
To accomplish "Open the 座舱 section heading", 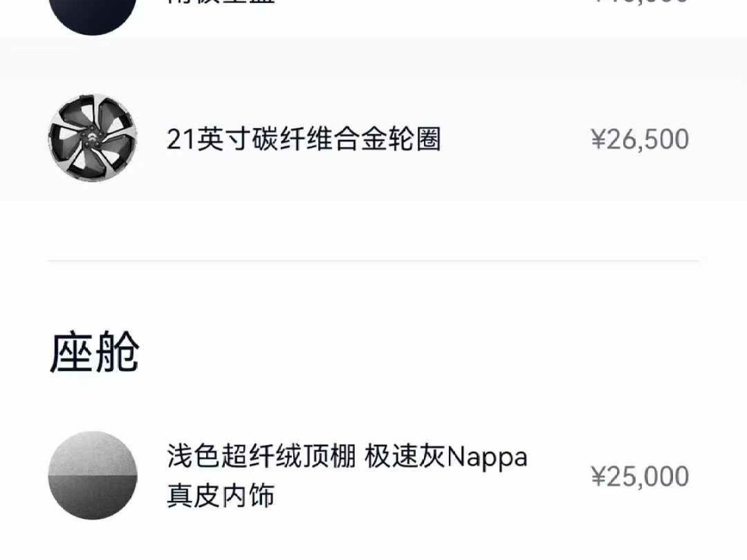I will 94,352.
